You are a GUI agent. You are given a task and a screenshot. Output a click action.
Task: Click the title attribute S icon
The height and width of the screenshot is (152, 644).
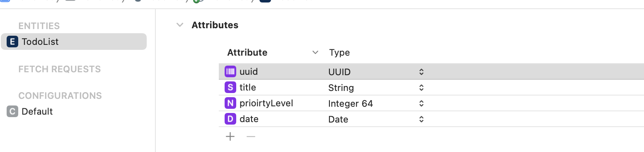[230, 88]
